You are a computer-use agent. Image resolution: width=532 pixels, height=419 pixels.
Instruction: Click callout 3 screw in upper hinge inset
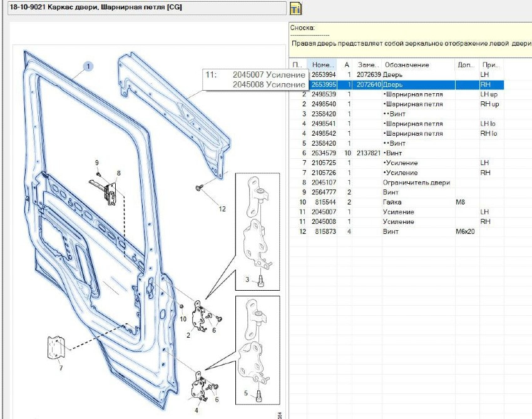[247, 279]
